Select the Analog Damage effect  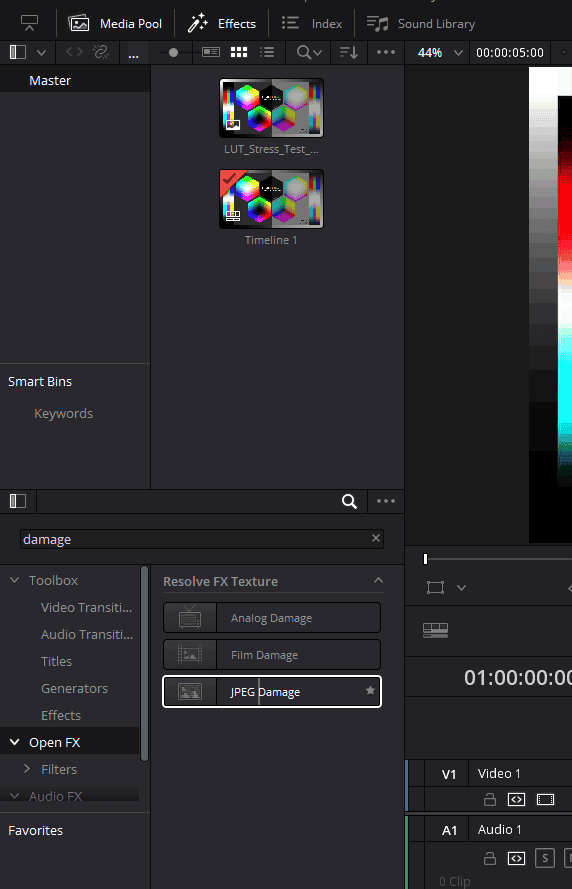click(x=272, y=617)
